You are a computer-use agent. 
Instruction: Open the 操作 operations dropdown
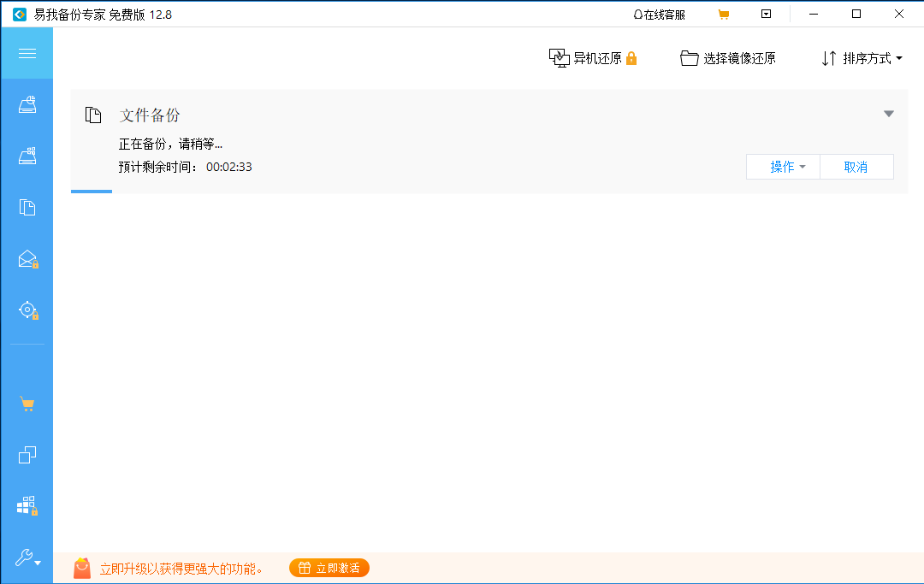(783, 167)
